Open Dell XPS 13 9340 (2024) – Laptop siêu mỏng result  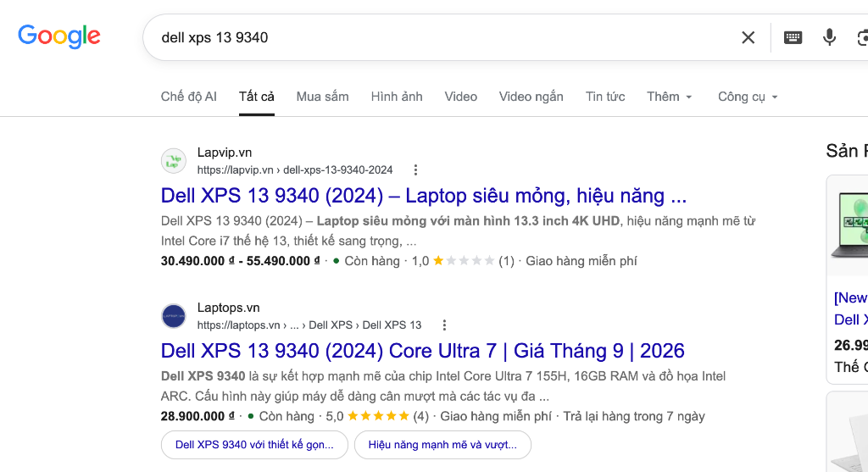click(424, 196)
